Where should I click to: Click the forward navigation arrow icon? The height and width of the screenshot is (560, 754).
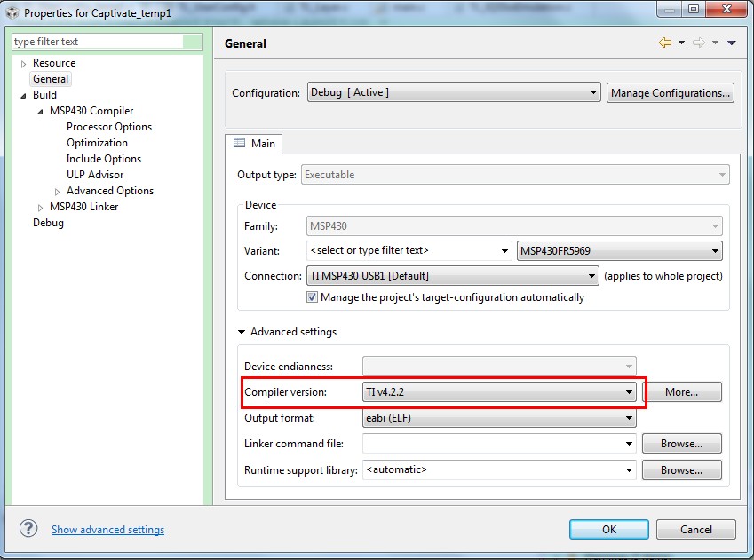coord(699,43)
